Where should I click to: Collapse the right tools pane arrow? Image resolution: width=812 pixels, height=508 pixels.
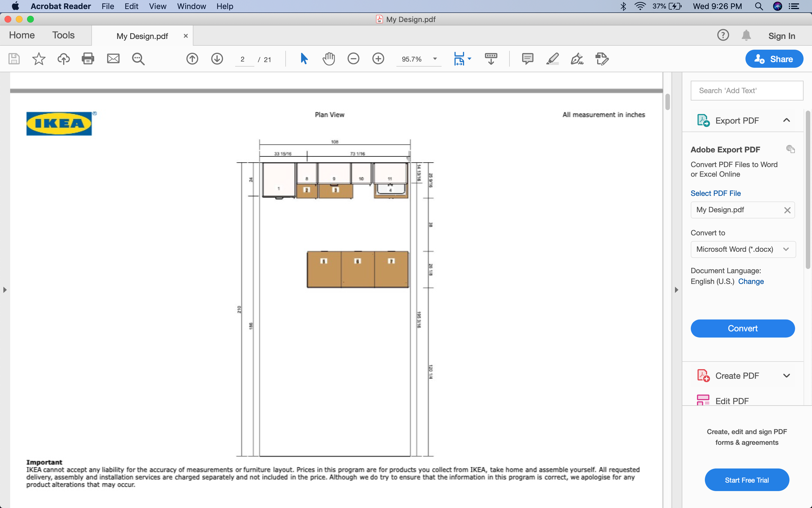click(676, 290)
